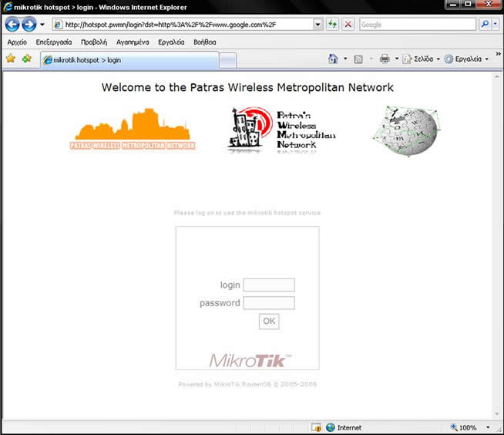Click the Print icon in toolbar

click(385, 59)
